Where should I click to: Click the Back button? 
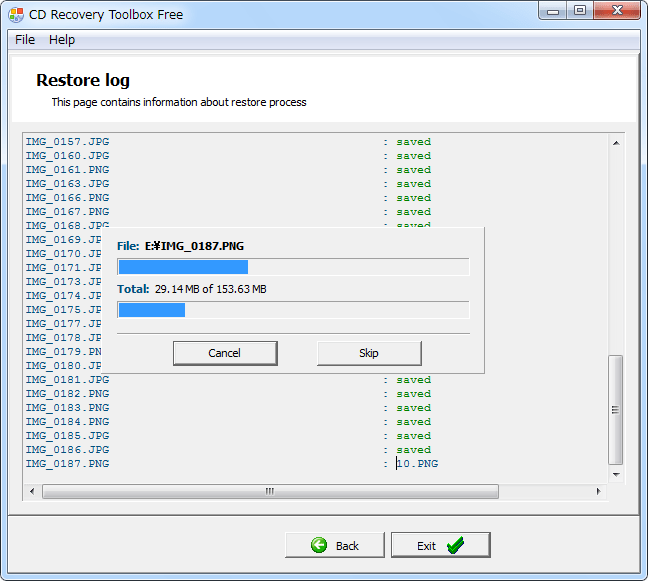(x=335, y=545)
